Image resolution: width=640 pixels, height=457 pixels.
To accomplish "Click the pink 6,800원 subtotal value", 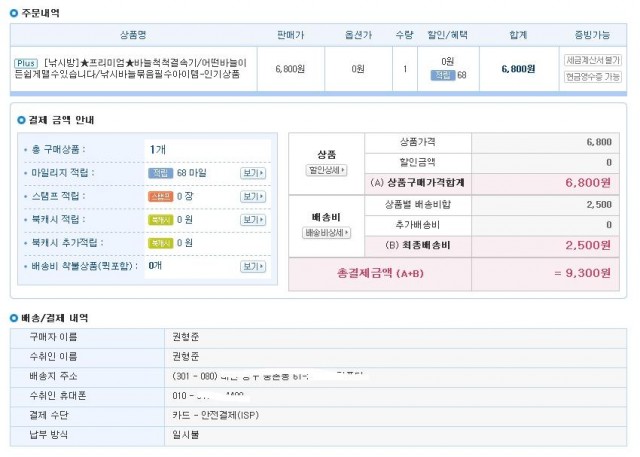I will click(x=588, y=183).
